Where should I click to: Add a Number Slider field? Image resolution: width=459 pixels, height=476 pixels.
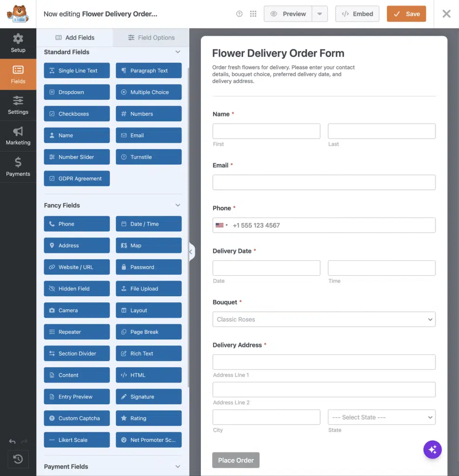[x=77, y=157]
